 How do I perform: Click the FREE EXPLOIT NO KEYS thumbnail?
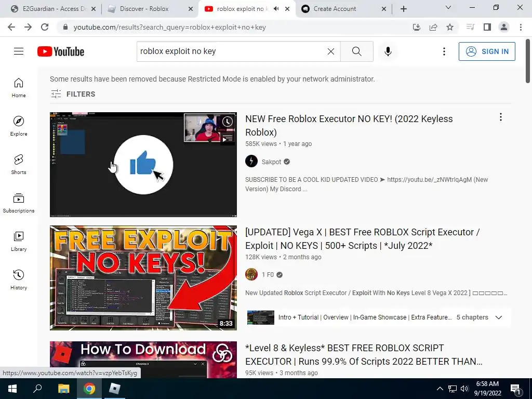(143, 278)
